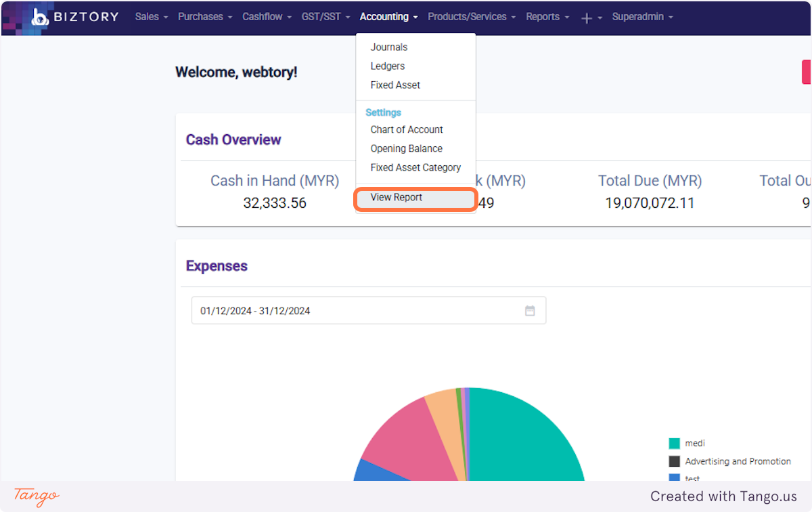Image resolution: width=812 pixels, height=512 pixels.
Task: Expand the Sales dropdown menu
Action: (152, 17)
